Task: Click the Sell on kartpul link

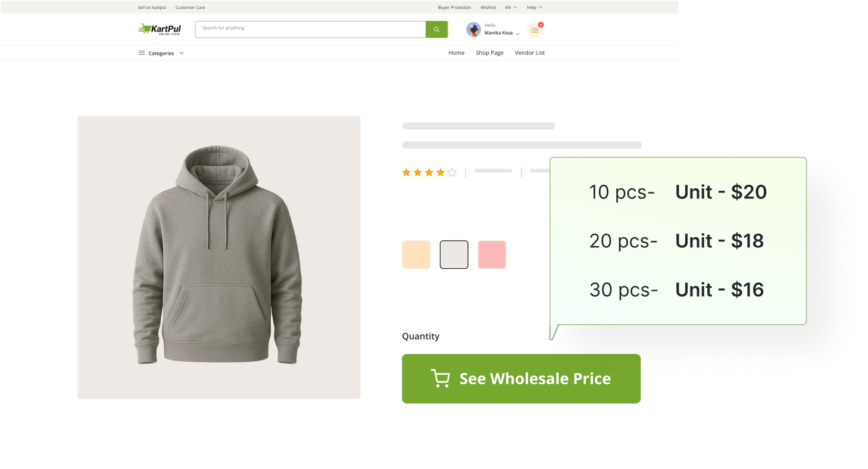Action: click(x=152, y=8)
